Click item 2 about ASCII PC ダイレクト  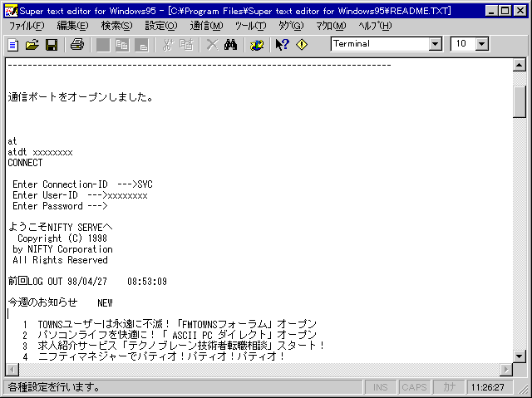tap(170, 336)
